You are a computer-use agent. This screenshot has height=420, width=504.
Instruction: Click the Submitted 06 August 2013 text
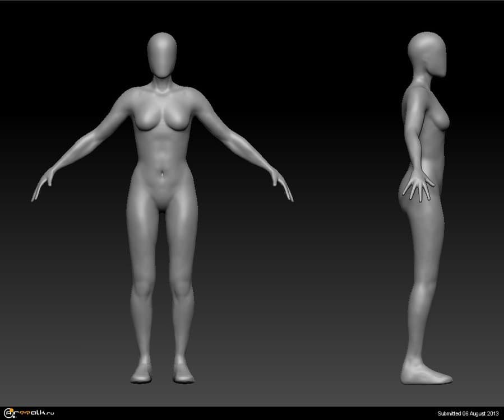click(468, 414)
